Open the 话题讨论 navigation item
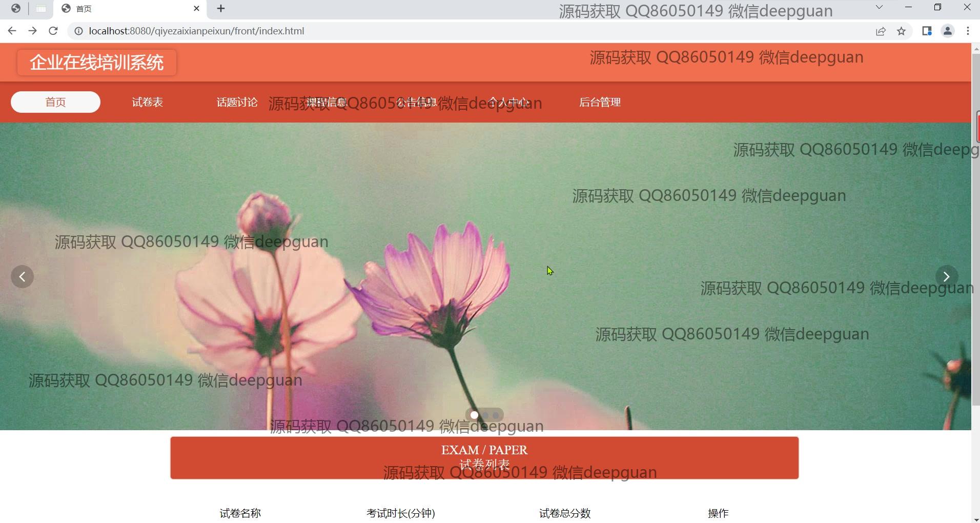Viewport: 980px width, 523px height. 237,102
